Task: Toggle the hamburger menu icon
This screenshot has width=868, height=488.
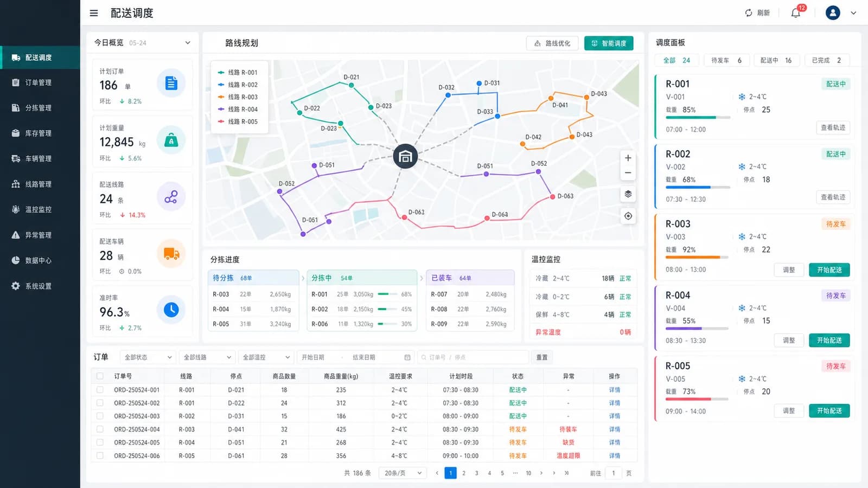Action: point(94,13)
